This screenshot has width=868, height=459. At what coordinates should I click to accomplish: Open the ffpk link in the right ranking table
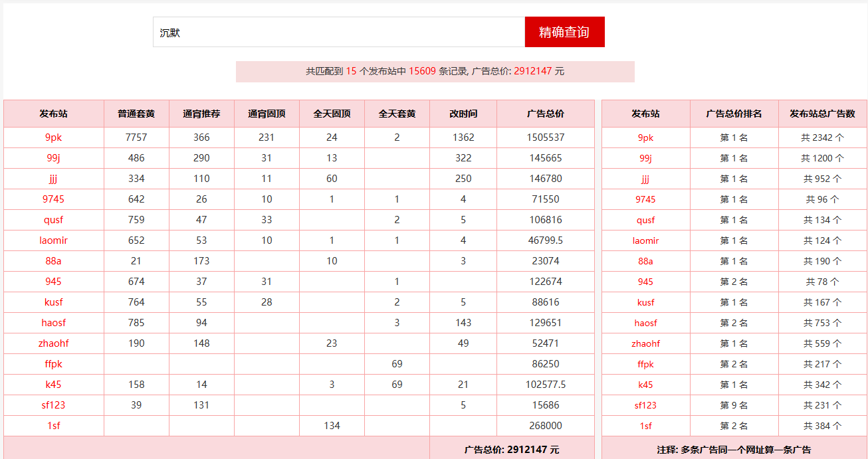tap(645, 364)
